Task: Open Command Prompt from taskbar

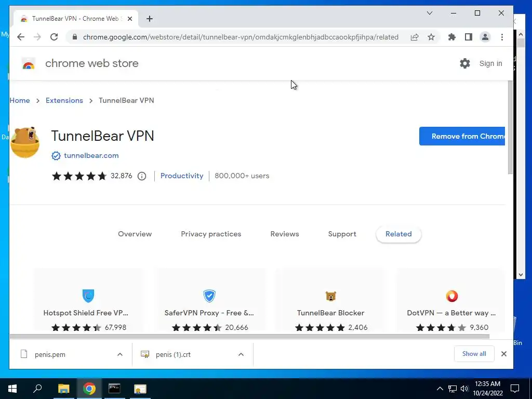Action: [114, 389]
